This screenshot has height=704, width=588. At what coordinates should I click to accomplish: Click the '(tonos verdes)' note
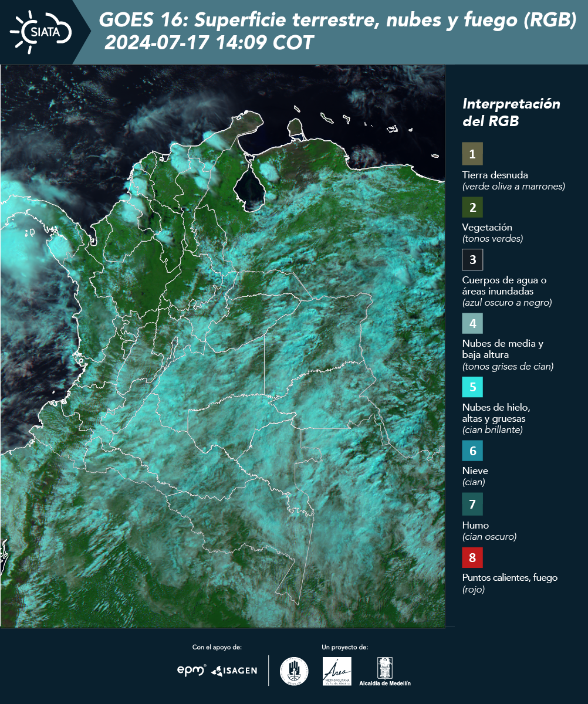(x=492, y=239)
